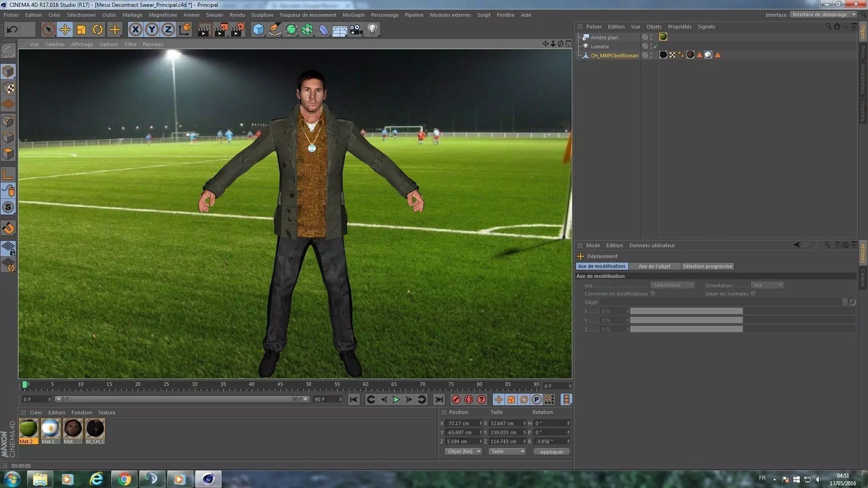Add a light object bulb icon
This screenshot has height=488, width=868.
click(x=373, y=30)
